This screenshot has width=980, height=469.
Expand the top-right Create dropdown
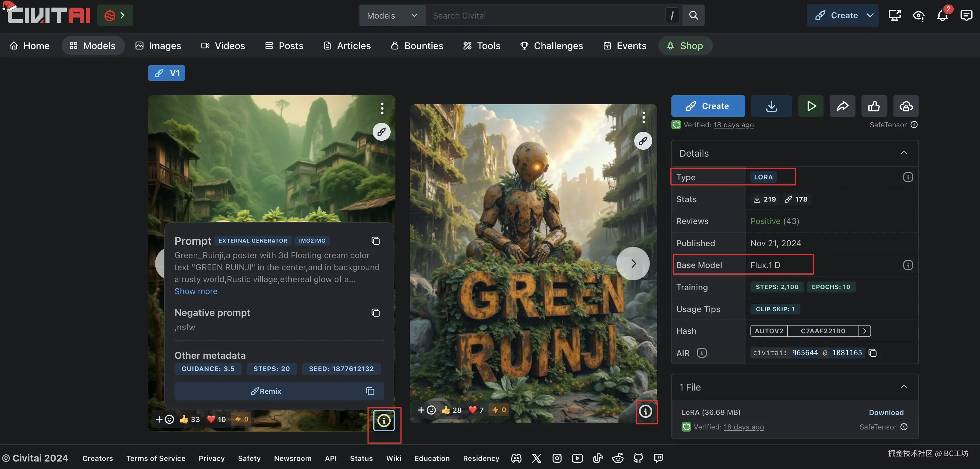pos(870,16)
